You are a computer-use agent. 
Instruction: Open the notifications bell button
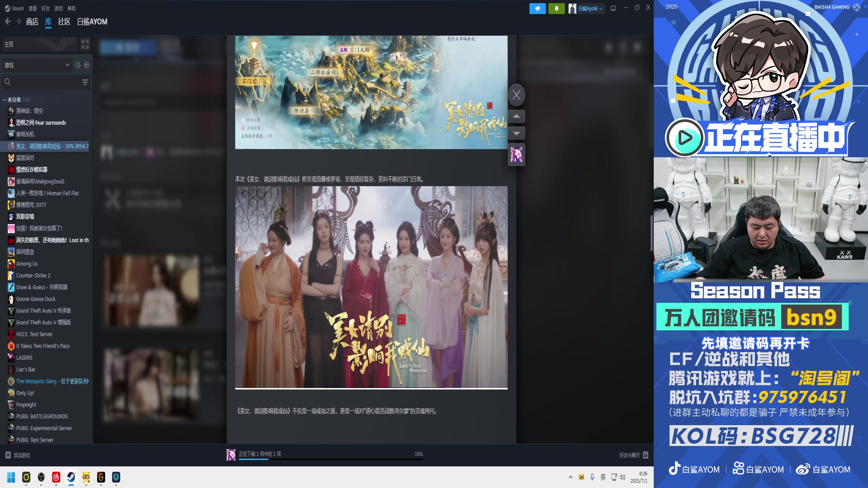557,9
